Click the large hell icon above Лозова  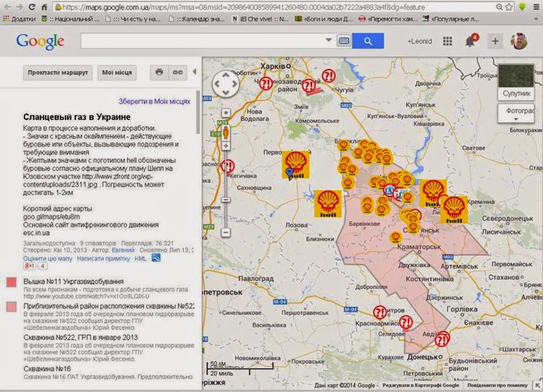click(328, 204)
